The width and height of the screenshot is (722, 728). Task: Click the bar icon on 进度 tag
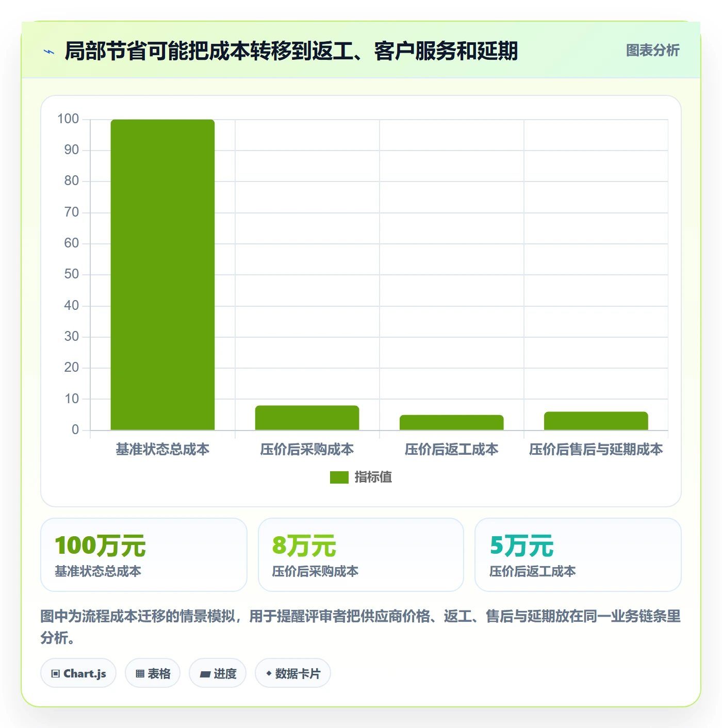pyautogui.click(x=205, y=674)
